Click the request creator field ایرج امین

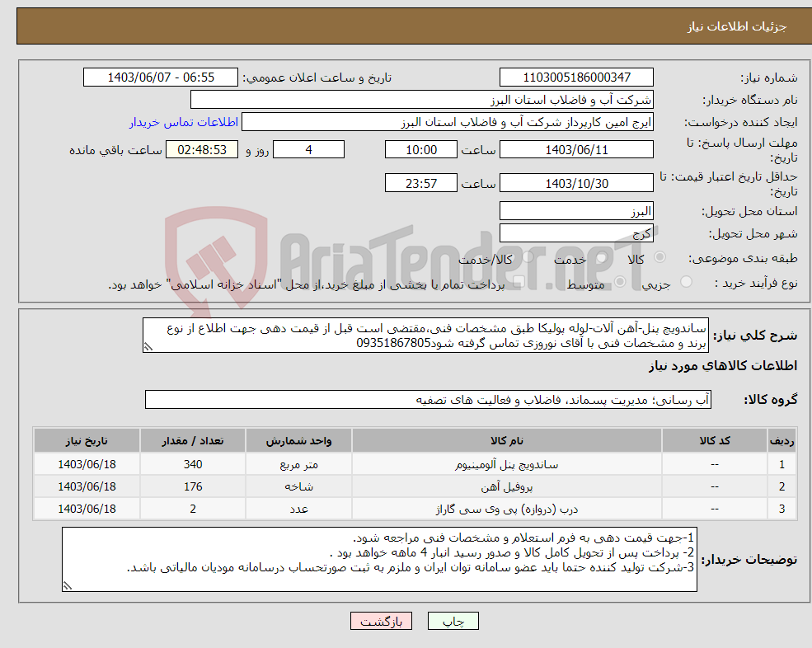click(448, 122)
